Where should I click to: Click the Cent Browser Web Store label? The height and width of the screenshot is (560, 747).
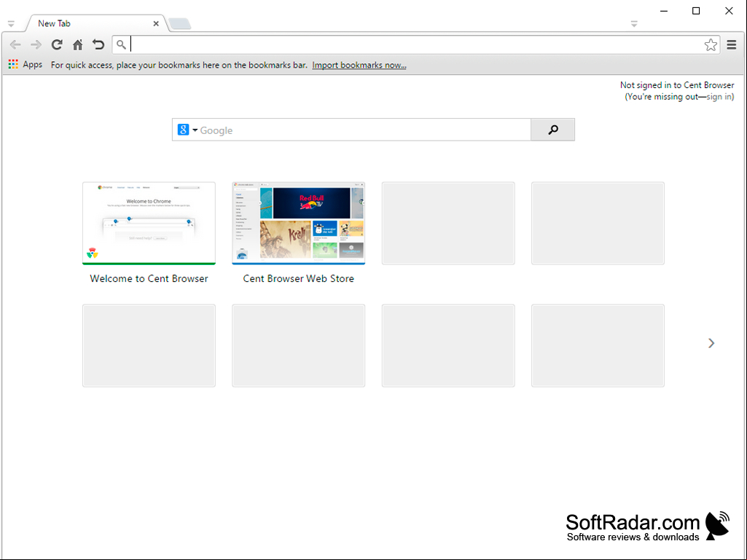299,279
